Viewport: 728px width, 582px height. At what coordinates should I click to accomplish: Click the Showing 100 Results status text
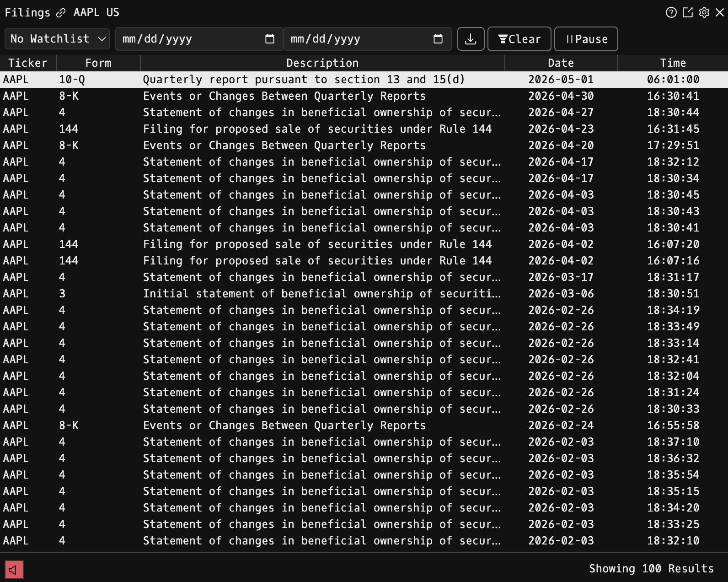[651, 569]
